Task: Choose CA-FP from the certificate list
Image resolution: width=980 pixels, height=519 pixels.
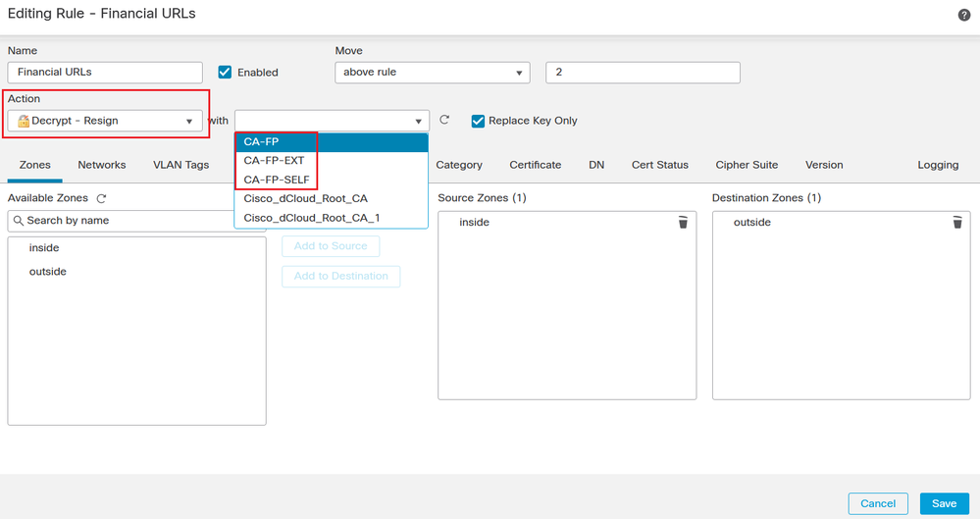Action: pos(332,142)
